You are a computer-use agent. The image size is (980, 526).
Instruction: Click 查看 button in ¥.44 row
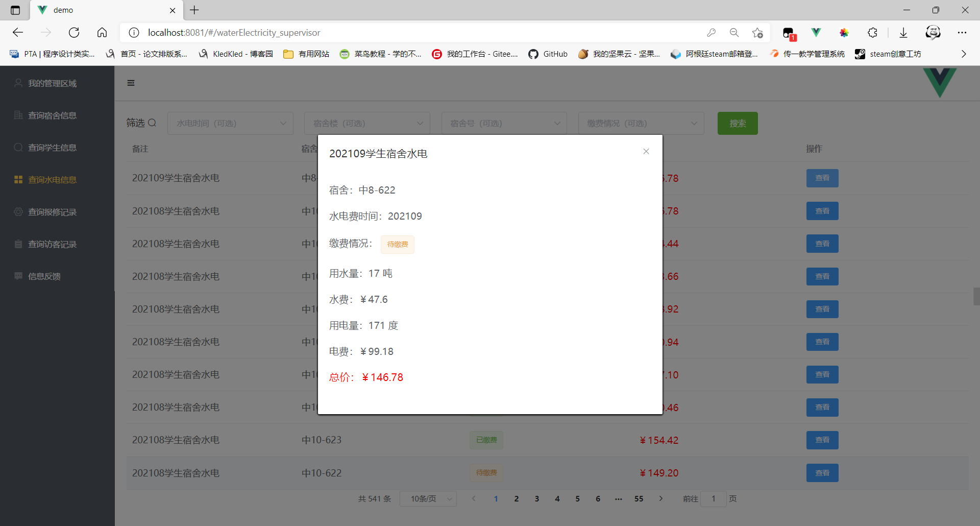[822, 244]
